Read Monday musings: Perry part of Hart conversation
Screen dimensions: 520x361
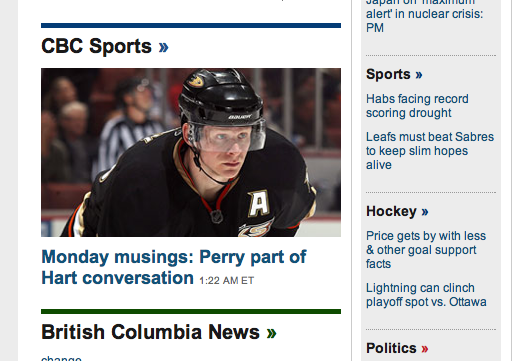point(174,267)
